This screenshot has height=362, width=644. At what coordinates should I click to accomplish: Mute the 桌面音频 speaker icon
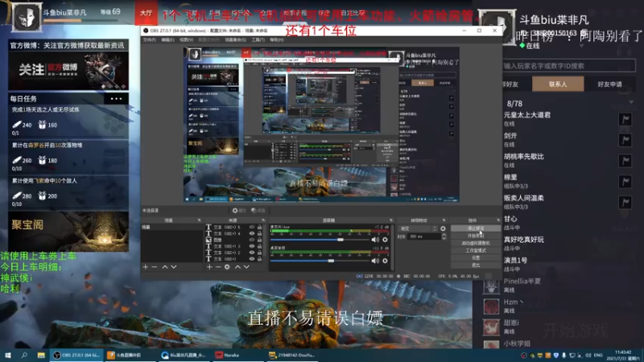click(x=375, y=261)
